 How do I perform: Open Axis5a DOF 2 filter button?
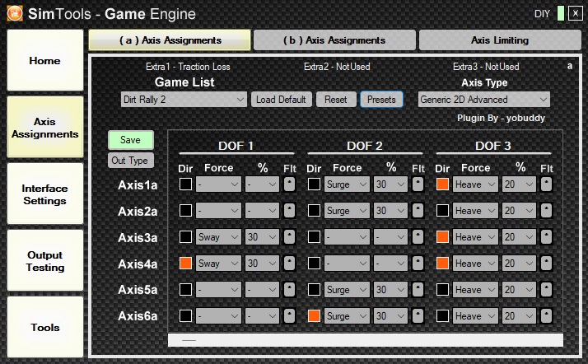pos(418,289)
